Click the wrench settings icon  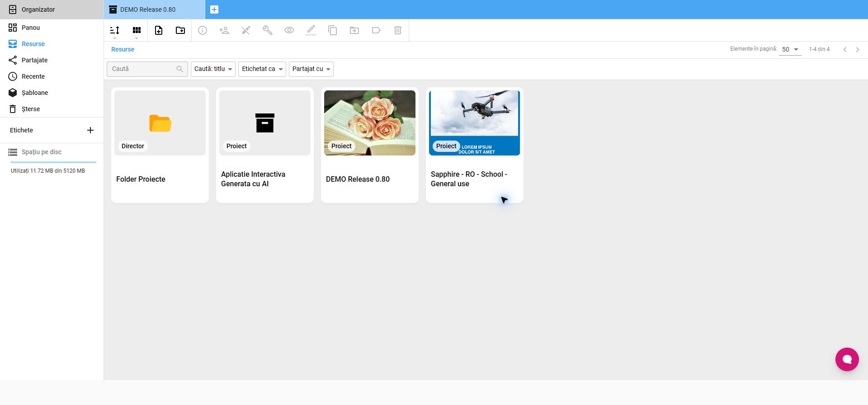268,30
